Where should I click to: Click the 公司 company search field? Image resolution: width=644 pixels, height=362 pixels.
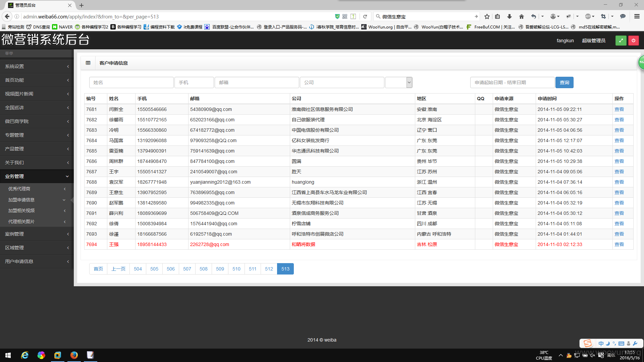coord(342,82)
